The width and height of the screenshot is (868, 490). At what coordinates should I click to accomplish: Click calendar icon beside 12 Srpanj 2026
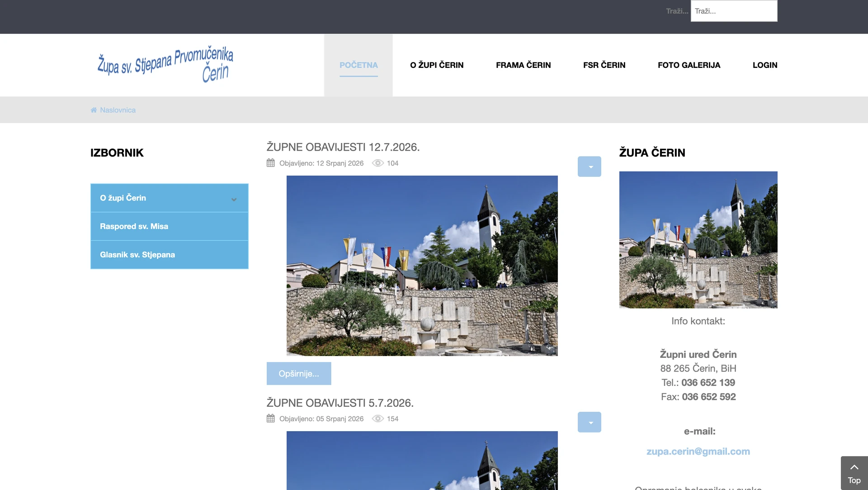click(271, 163)
